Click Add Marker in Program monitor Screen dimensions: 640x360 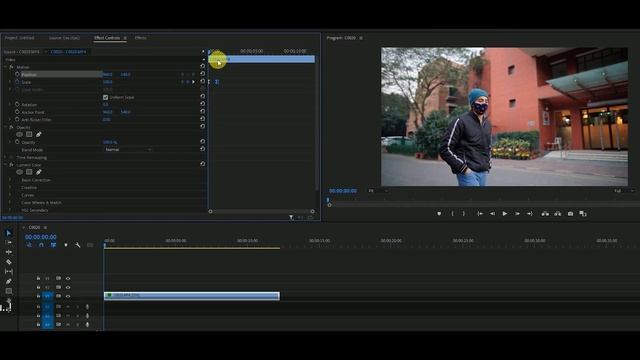[x=439, y=213]
